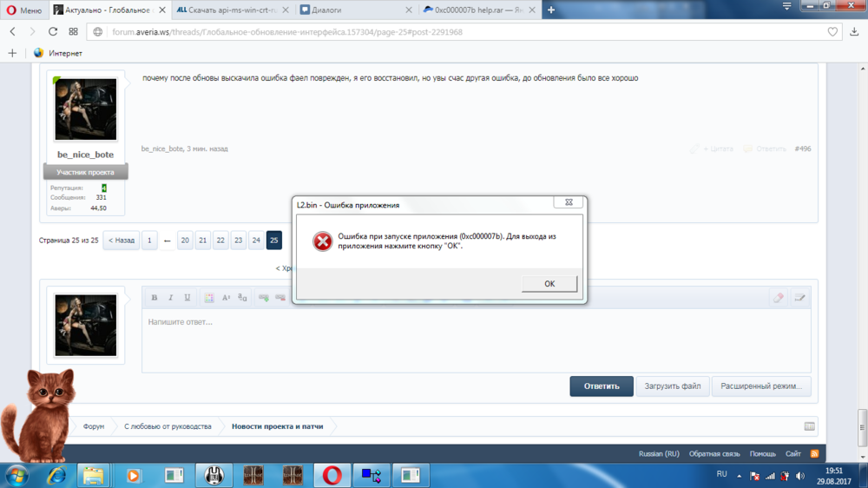Go to page 24 of the thread
Screen dimensions: 868x488
256,241
